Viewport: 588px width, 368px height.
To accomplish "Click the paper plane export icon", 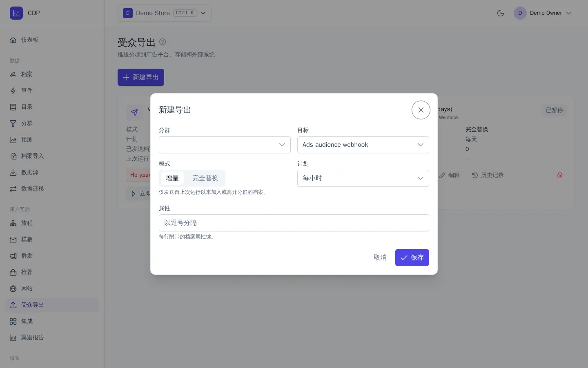I will 134,112.
